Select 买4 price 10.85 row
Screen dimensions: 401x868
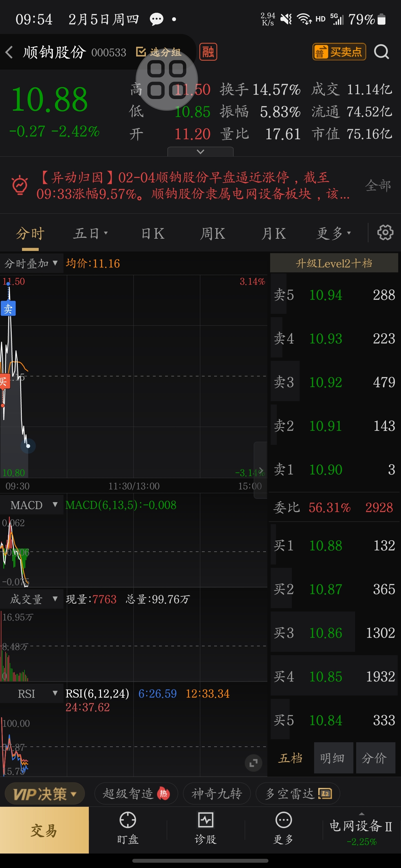tap(334, 677)
